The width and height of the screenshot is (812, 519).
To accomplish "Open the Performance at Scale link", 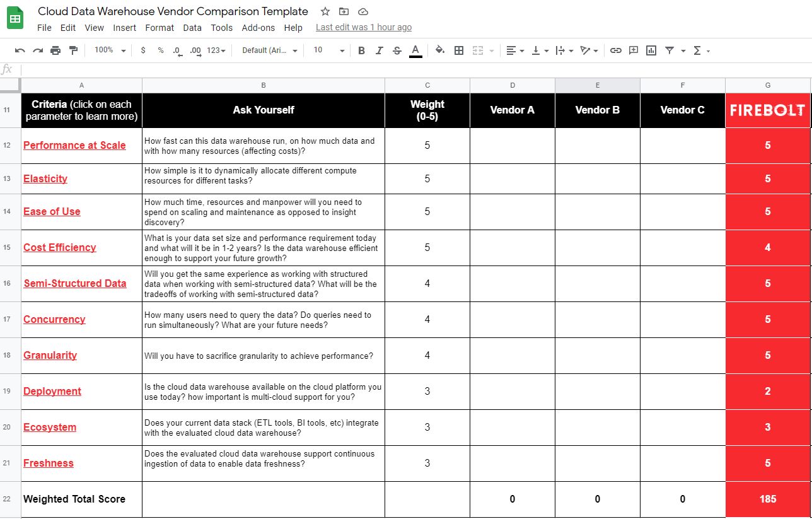I will [x=74, y=145].
